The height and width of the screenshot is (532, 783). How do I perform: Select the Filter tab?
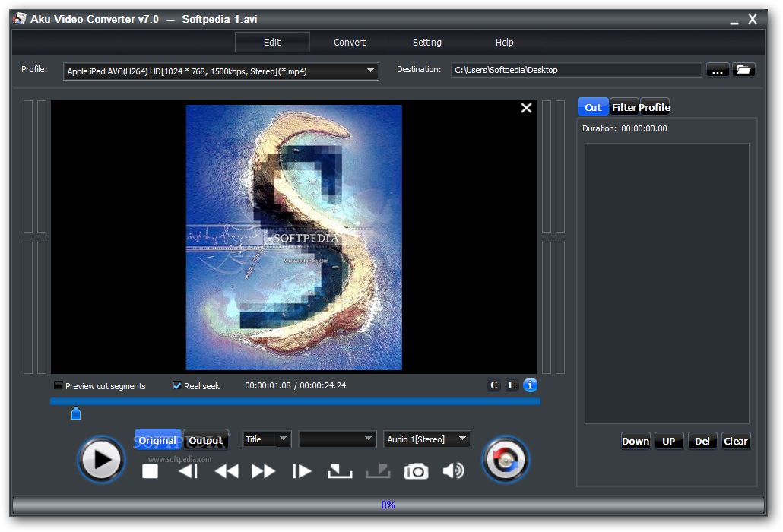tap(624, 107)
